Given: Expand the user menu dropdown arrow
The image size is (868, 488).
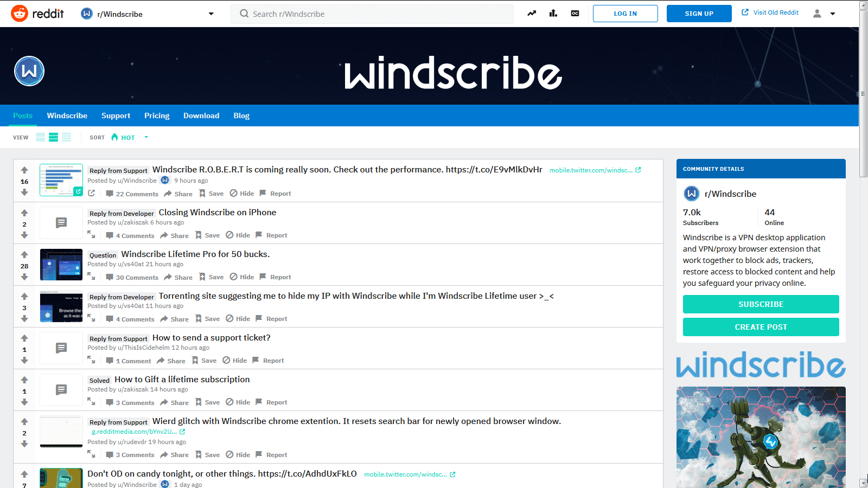Looking at the screenshot, I should (x=833, y=14).
